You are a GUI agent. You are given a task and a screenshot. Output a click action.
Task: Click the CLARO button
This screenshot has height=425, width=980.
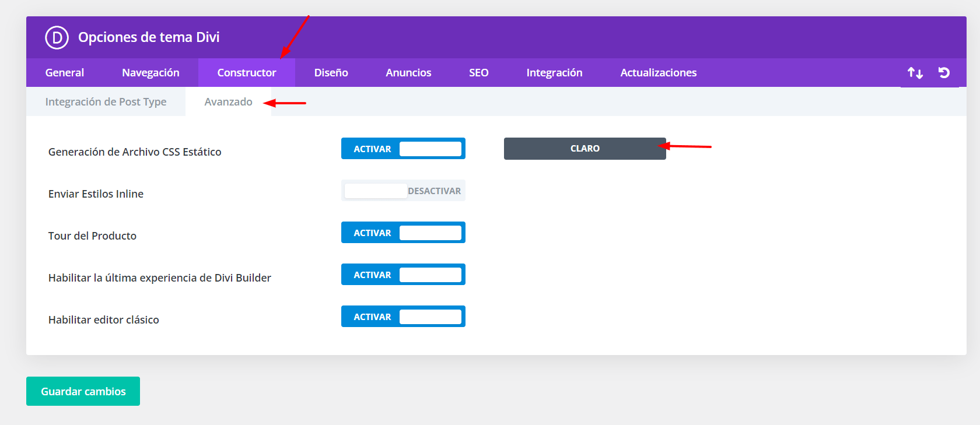point(585,149)
